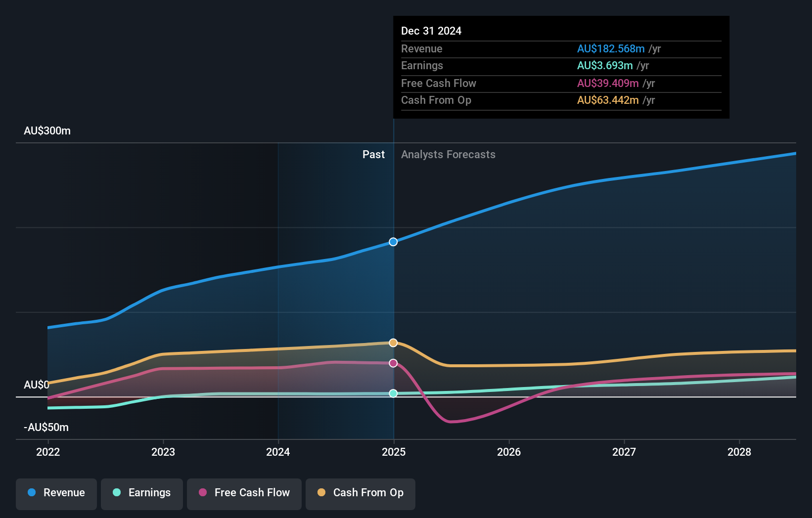Click the AU$3.693m earnings value
The image size is (812, 518).
pos(605,66)
